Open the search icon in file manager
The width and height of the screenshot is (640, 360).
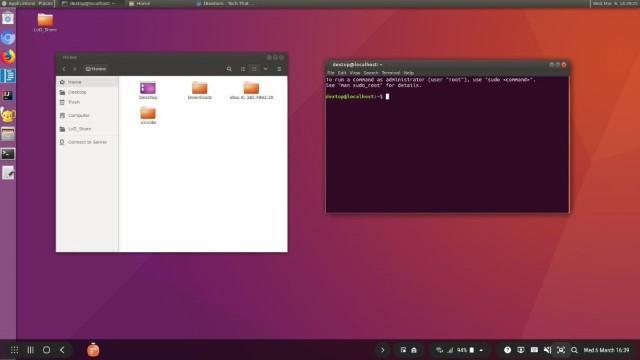pos(229,69)
